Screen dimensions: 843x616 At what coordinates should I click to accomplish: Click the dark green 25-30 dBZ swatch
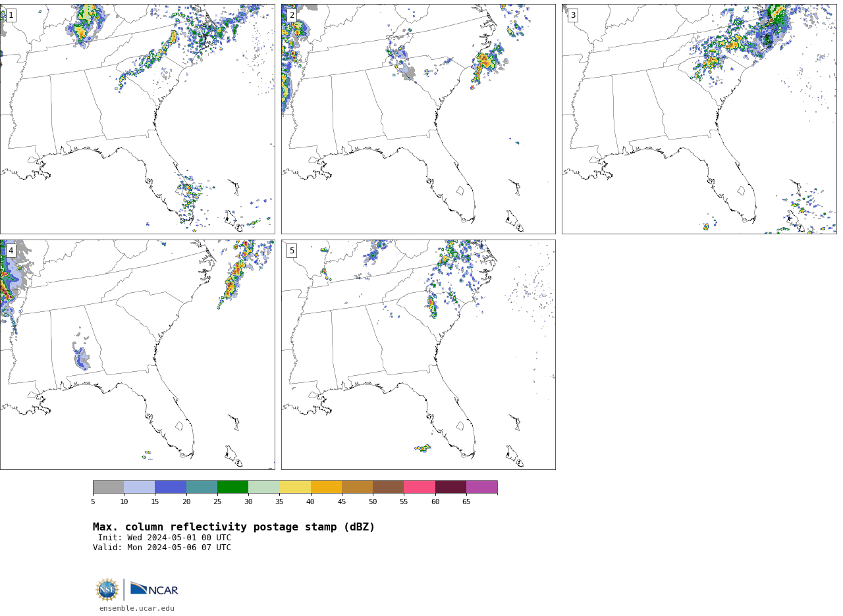[x=232, y=487]
